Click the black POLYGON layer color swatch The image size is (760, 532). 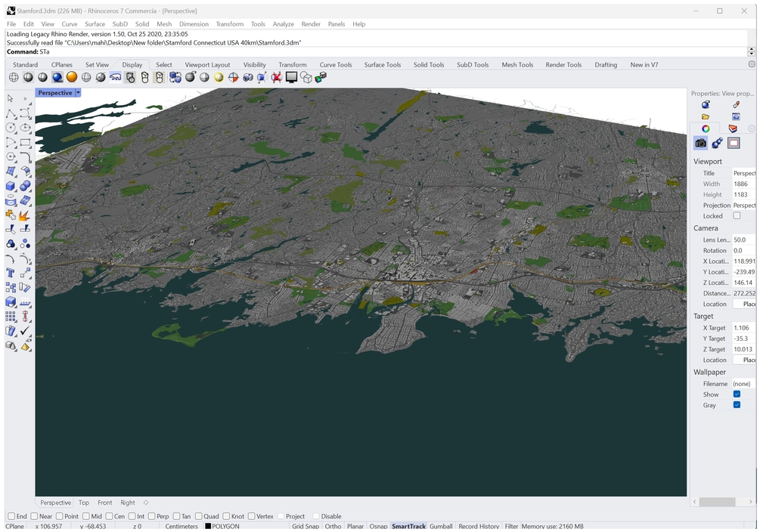pyautogui.click(x=208, y=526)
